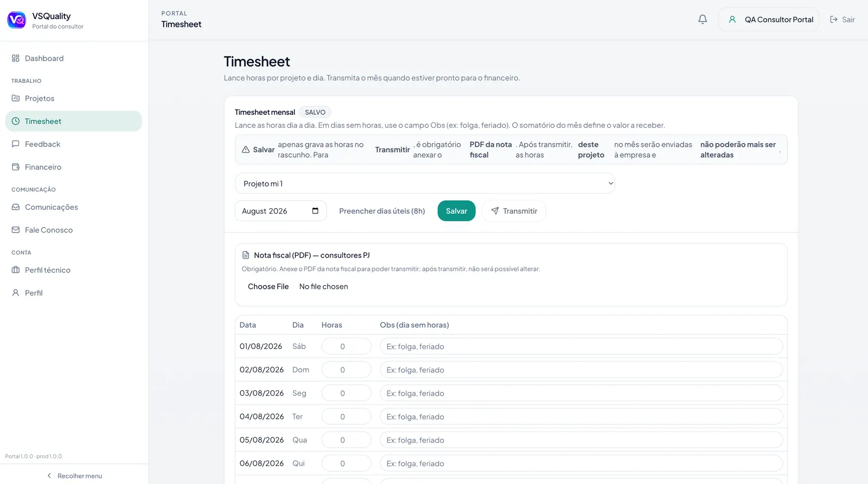Click the green Salvar button
Screen dimensions: 868x484
click(x=456, y=211)
